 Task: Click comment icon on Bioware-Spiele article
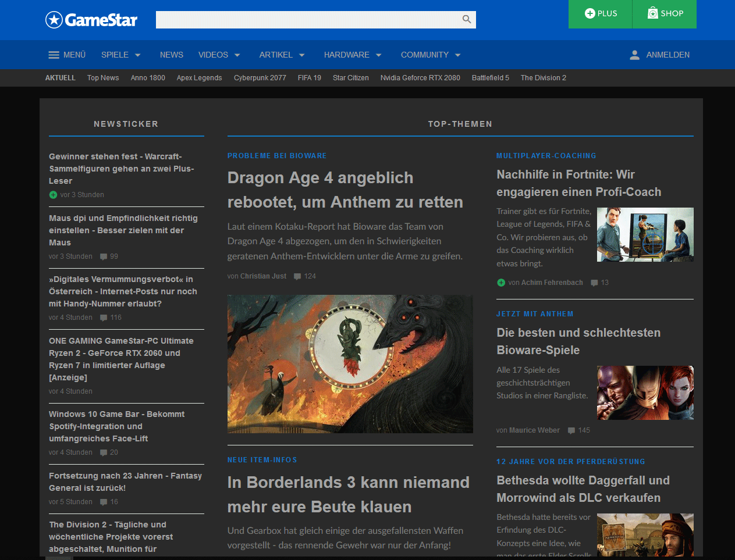point(571,430)
